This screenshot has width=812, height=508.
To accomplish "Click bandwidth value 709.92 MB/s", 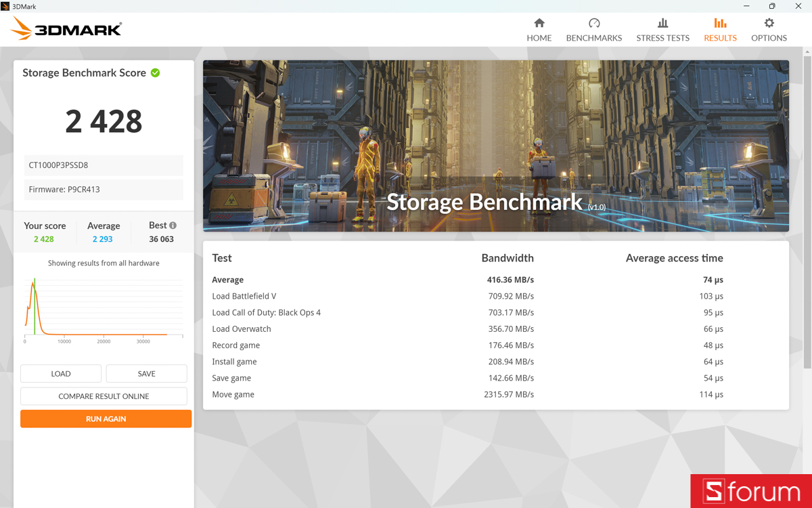I will pyautogui.click(x=511, y=296).
